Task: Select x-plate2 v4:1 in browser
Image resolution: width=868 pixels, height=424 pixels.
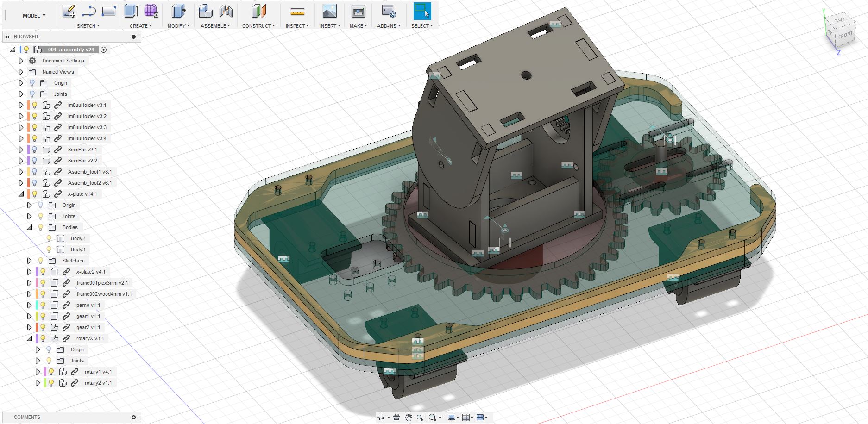Action: (91, 272)
